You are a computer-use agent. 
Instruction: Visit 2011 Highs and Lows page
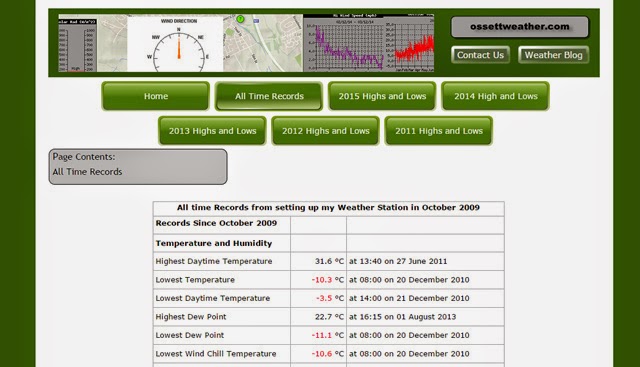click(x=439, y=131)
